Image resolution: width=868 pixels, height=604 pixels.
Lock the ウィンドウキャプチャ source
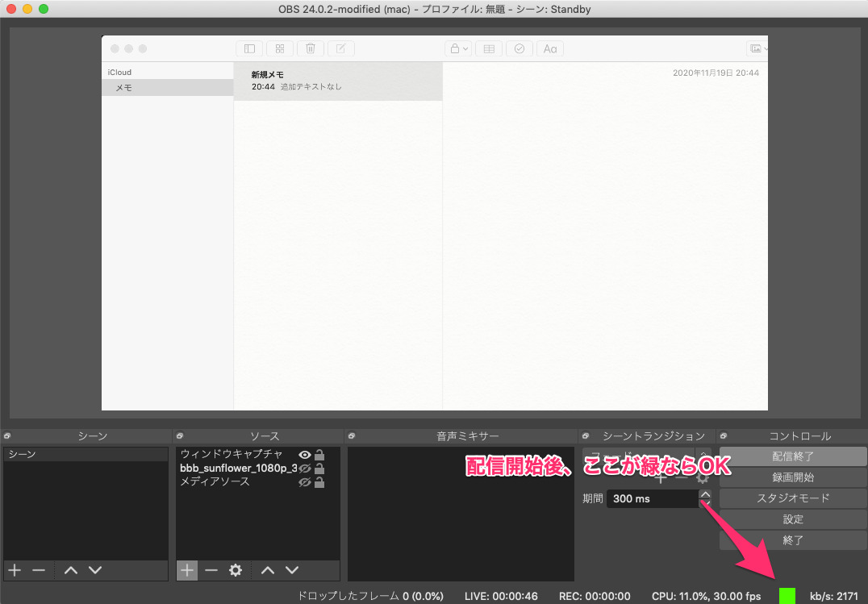pyautogui.click(x=319, y=455)
